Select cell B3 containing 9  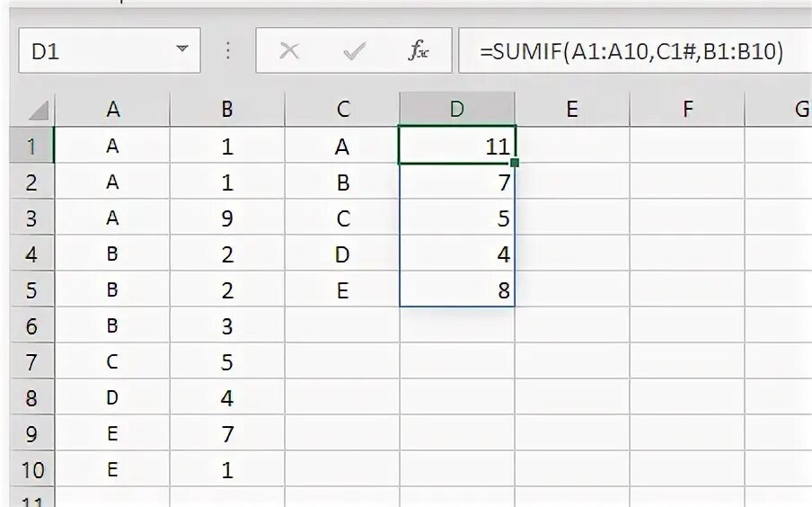click(x=227, y=218)
